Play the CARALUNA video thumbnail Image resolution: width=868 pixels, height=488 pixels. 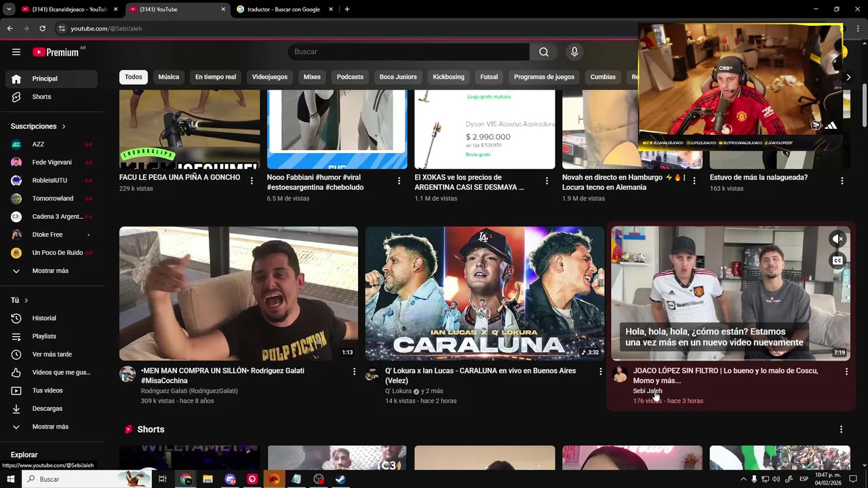click(x=484, y=293)
